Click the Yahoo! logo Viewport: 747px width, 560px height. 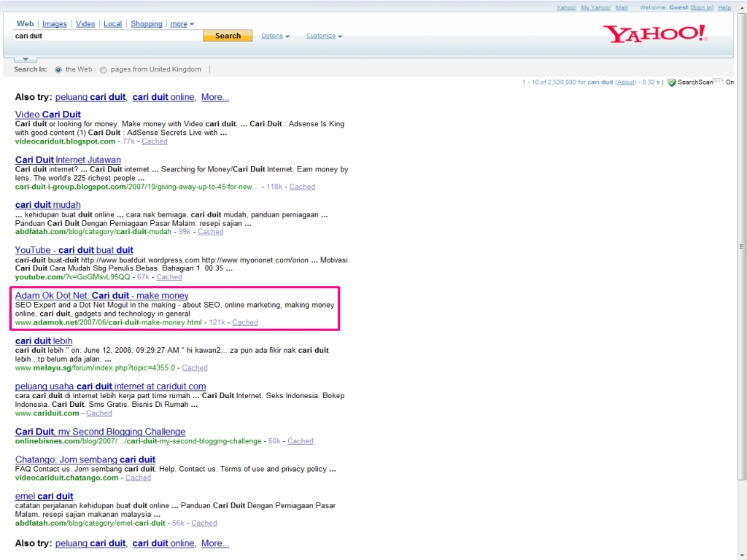click(x=655, y=34)
